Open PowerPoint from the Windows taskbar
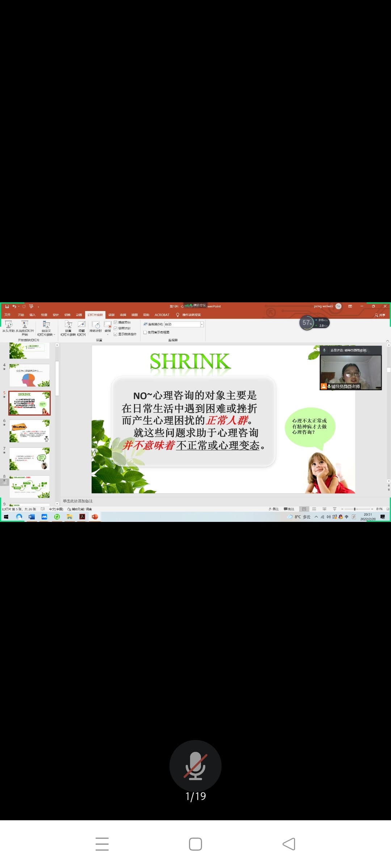391x868 pixels. click(x=95, y=517)
